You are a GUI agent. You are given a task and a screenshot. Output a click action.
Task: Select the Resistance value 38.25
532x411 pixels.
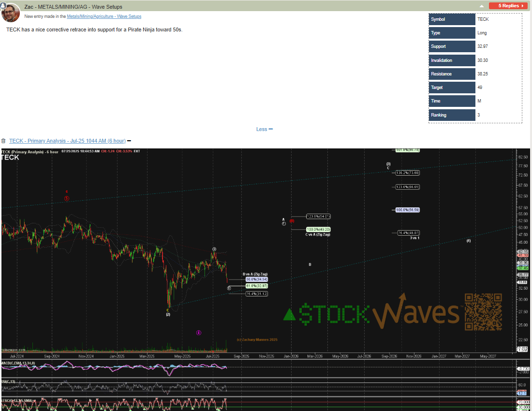(x=483, y=74)
